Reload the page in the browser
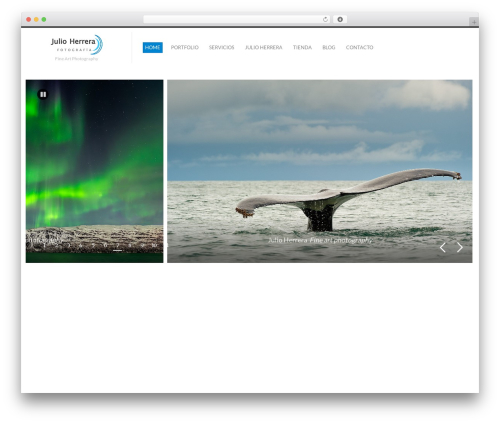 coord(325,19)
